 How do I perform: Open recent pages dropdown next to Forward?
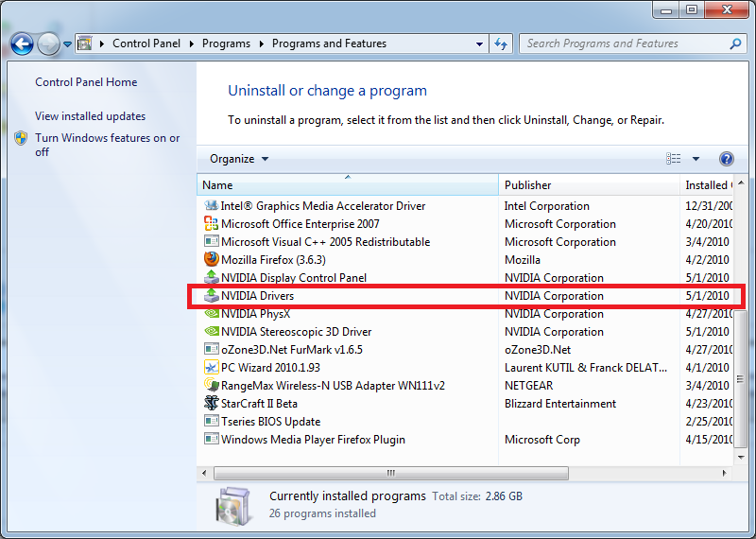67,44
